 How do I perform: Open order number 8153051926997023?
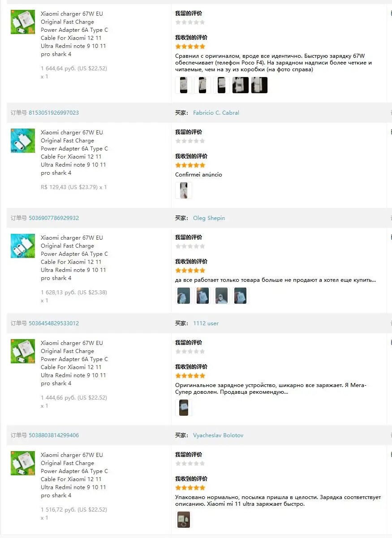tap(54, 113)
